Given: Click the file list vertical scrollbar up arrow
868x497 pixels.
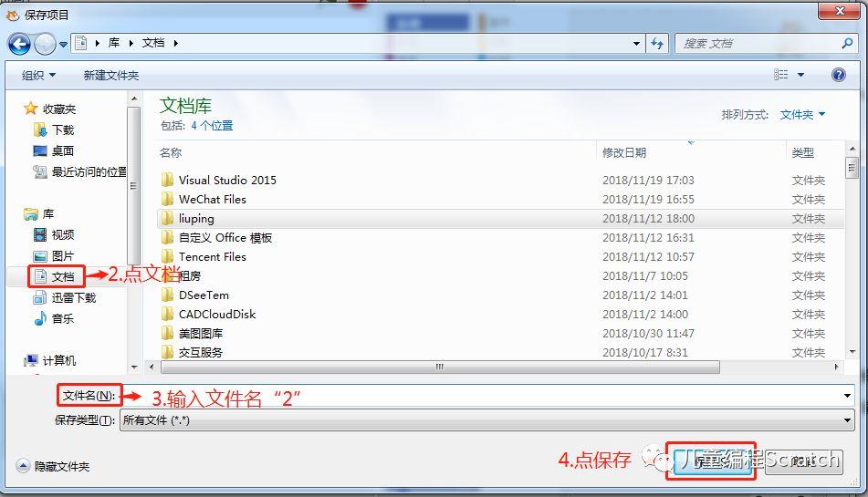Looking at the screenshot, I should pos(852,150).
